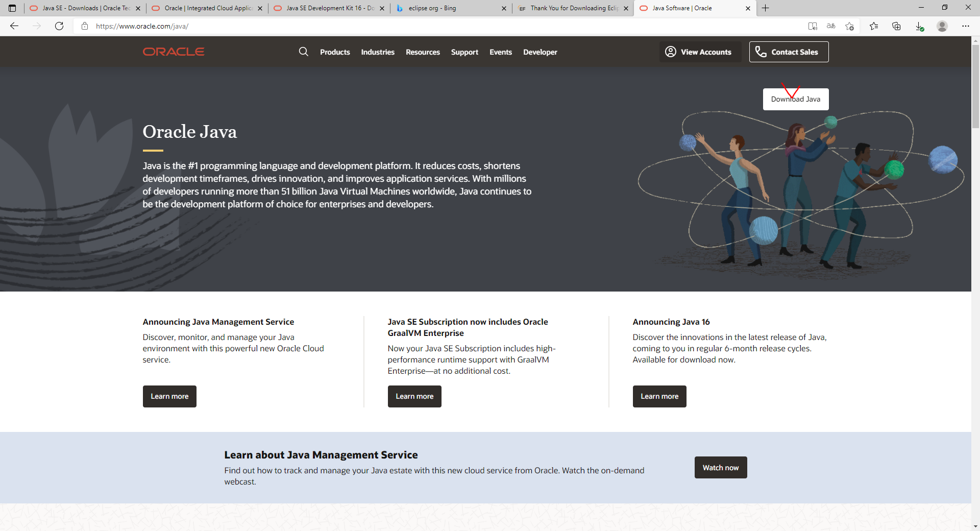
Task: Click the translate page icon
Action: [831, 26]
